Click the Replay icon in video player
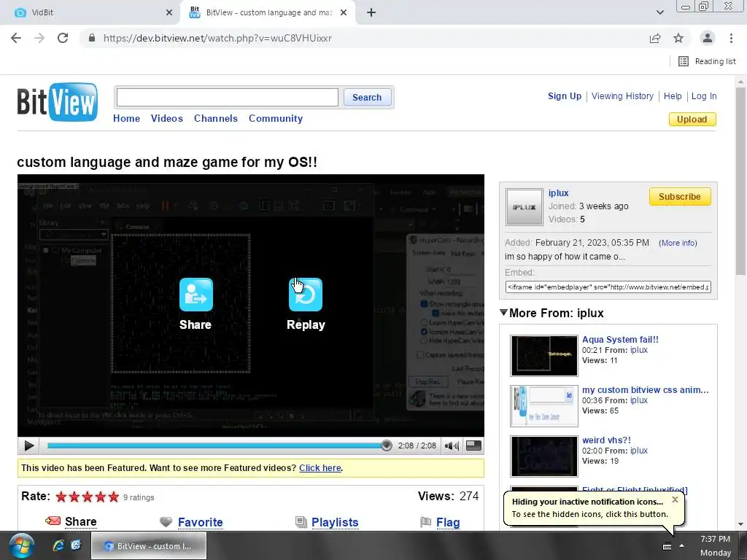Viewport: 747px width, 560px height. tap(306, 295)
